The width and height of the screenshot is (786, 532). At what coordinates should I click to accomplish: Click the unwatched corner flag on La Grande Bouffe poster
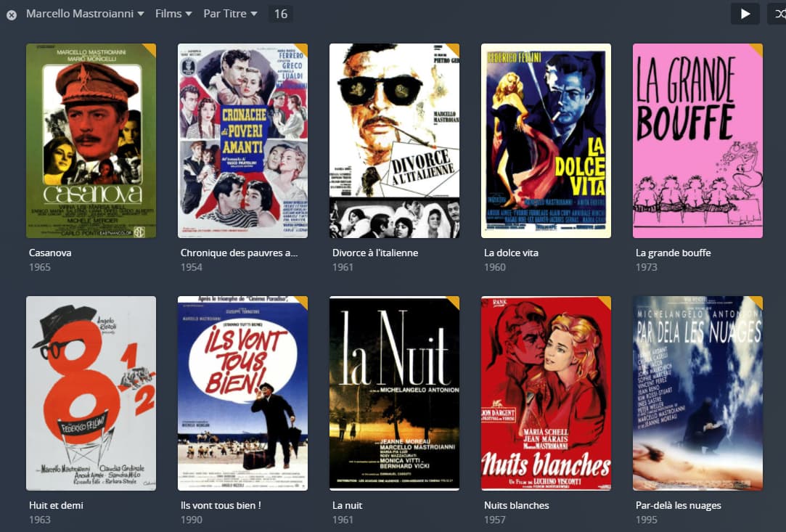(758, 48)
